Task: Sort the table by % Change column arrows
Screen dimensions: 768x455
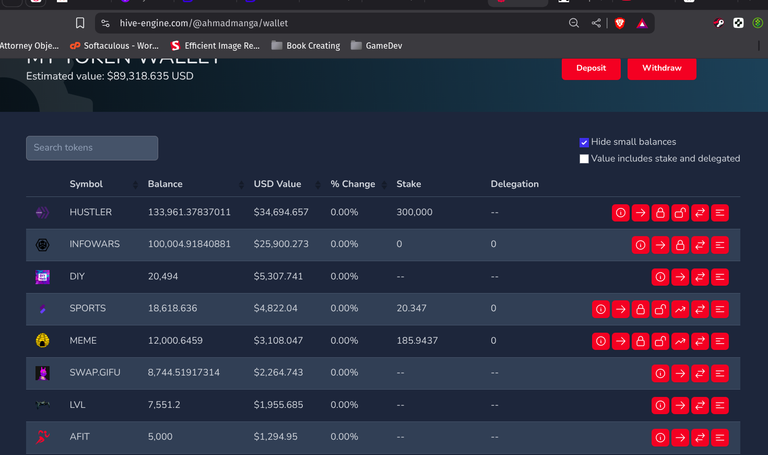Action: (x=384, y=185)
